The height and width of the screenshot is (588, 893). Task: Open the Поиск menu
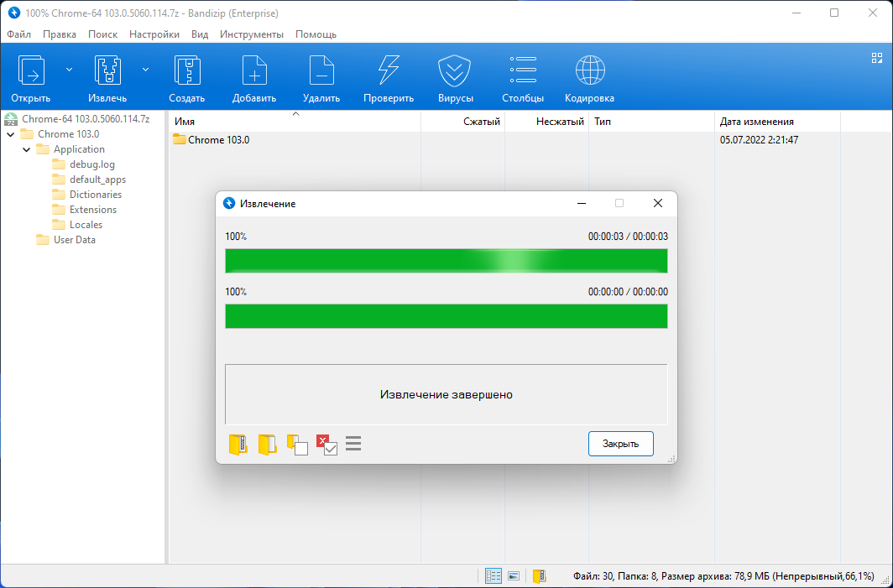[102, 34]
